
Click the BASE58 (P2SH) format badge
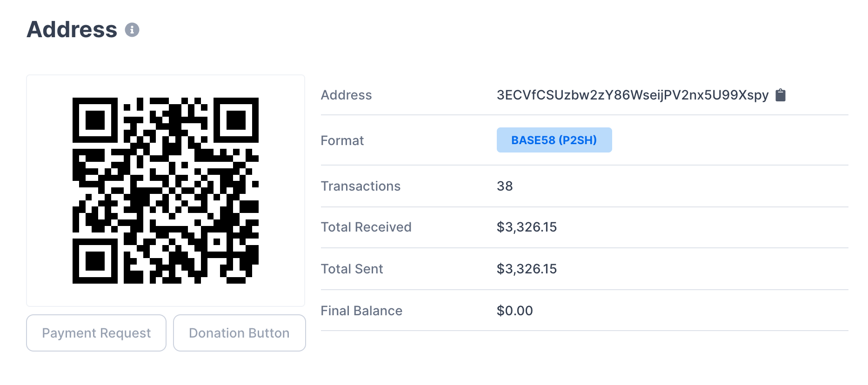(x=554, y=140)
